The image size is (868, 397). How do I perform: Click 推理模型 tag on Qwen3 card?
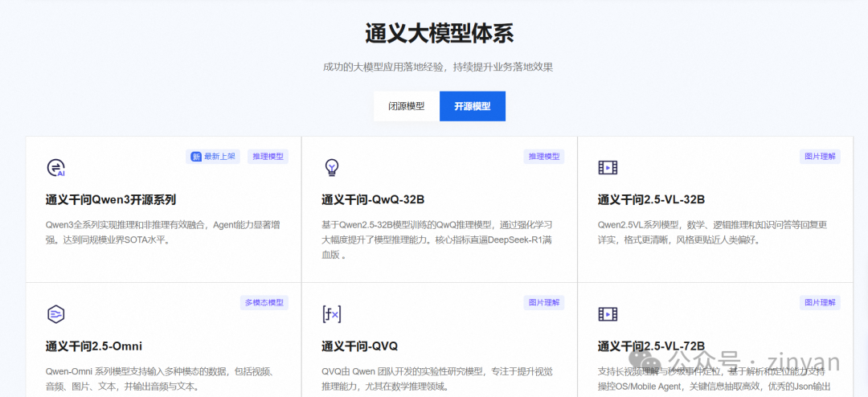coord(268,157)
